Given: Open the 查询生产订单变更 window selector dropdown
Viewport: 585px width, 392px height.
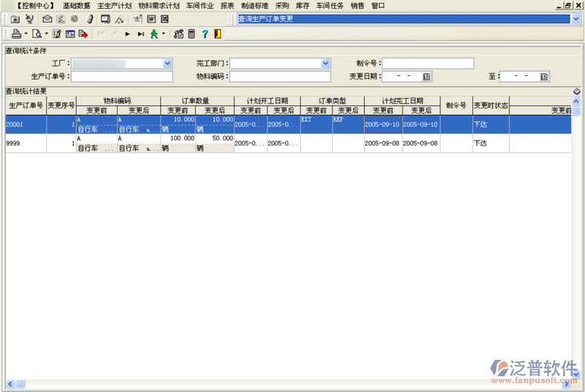Looking at the screenshot, I should click(x=575, y=19).
